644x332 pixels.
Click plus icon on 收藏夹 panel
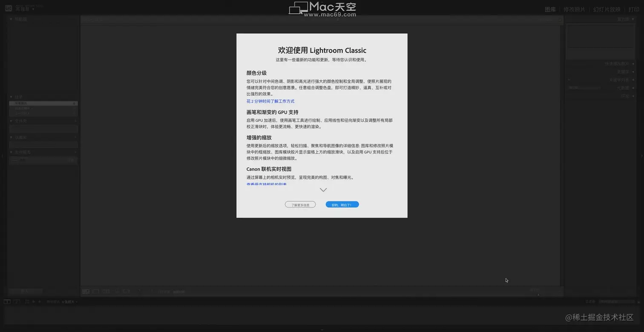click(75, 137)
